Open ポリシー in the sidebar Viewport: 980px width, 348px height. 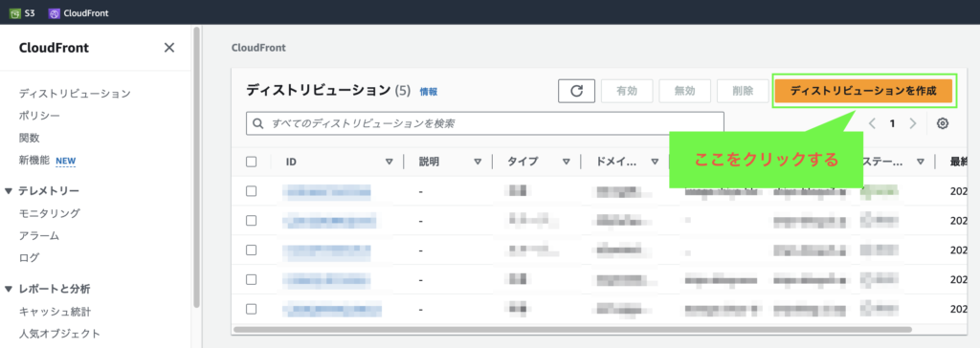[39, 117]
